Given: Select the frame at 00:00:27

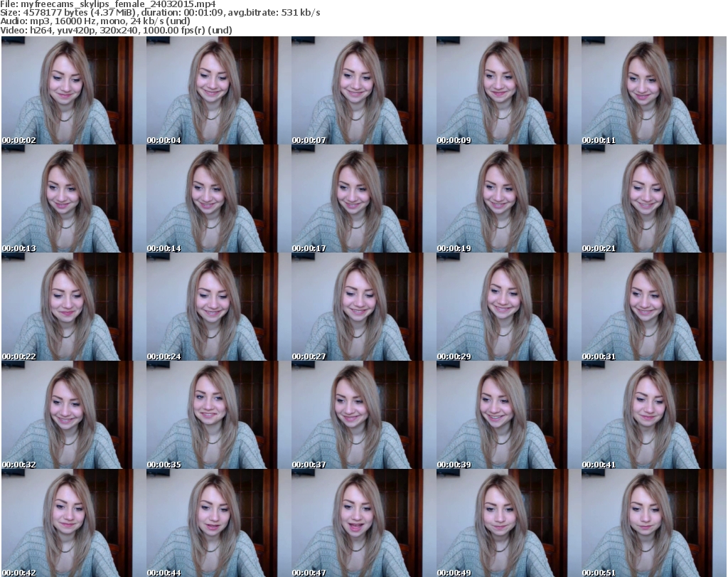Looking at the screenshot, I should [x=363, y=307].
